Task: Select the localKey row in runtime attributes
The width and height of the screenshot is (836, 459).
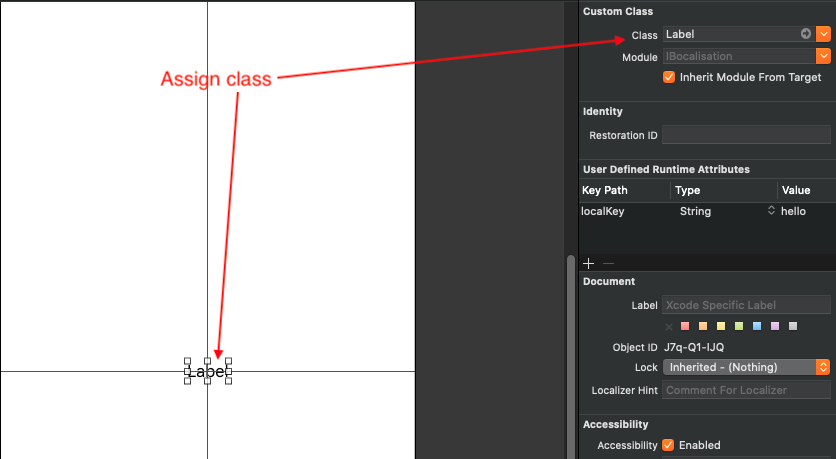Action: [623, 212]
